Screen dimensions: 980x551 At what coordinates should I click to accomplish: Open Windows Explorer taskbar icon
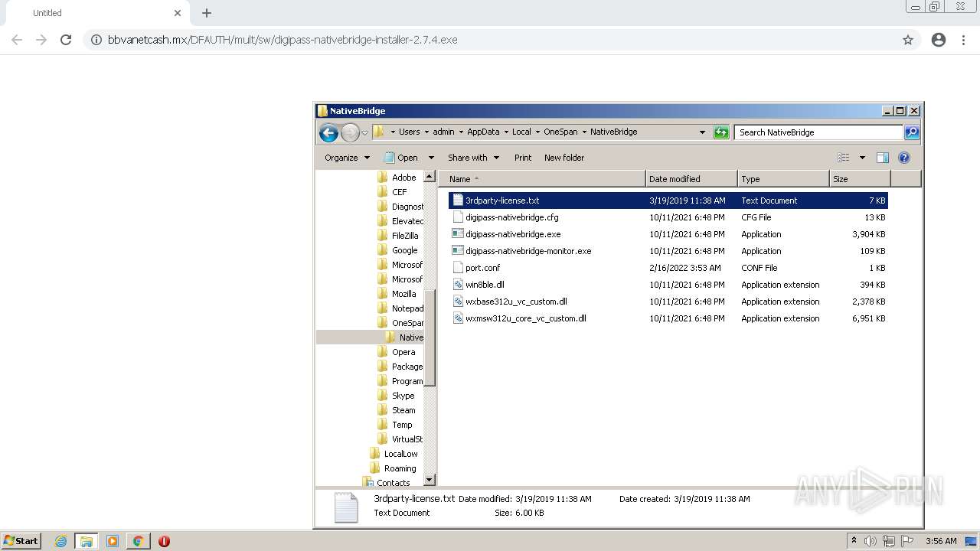pyautogui.click(x=87, y=541)
